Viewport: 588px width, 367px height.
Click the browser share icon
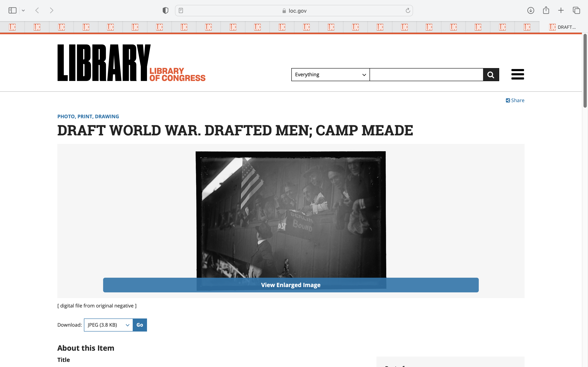(546, 10)
